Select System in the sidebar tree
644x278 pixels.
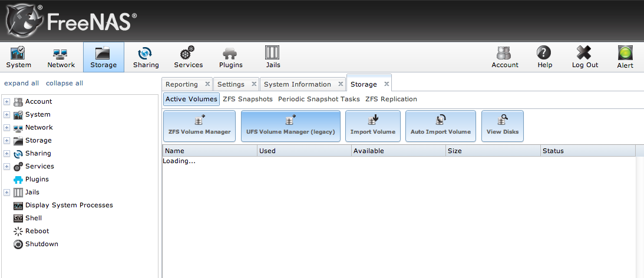[x=38, y=115]
